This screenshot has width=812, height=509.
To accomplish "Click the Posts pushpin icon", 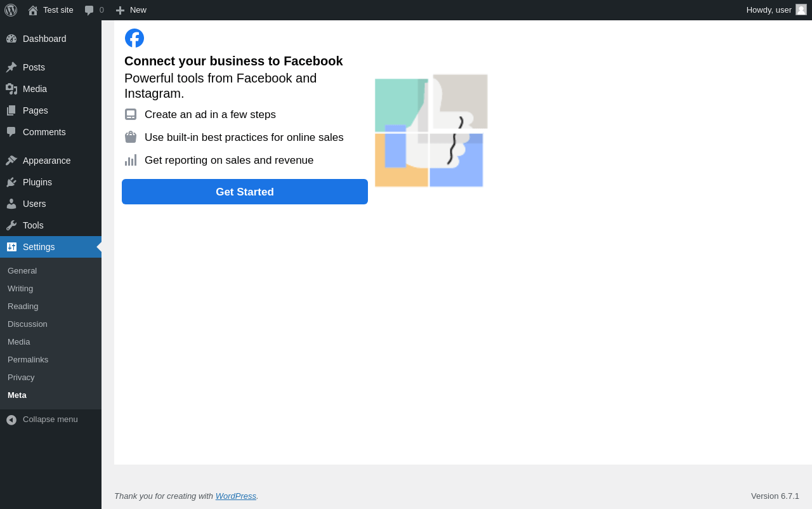I will click(x=11, y=67).
